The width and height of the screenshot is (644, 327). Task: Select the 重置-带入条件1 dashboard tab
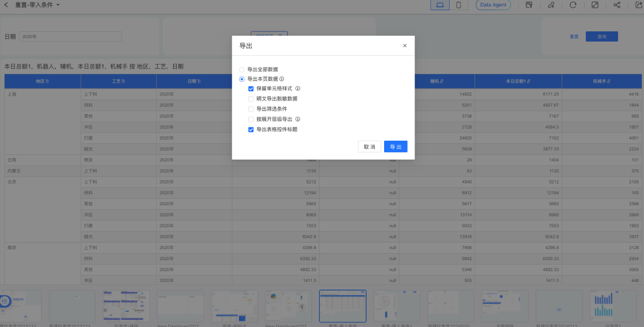tap(397, 306)
